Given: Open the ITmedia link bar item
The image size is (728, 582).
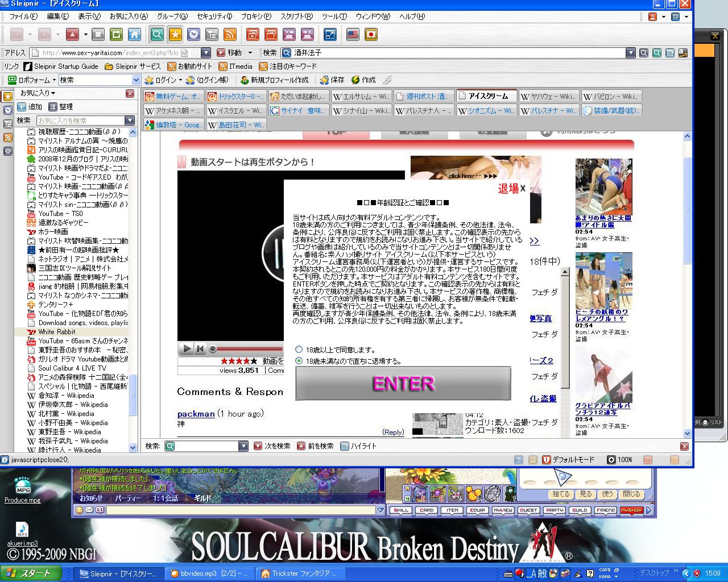Looking at the screenshot, I should click(235, 66).
